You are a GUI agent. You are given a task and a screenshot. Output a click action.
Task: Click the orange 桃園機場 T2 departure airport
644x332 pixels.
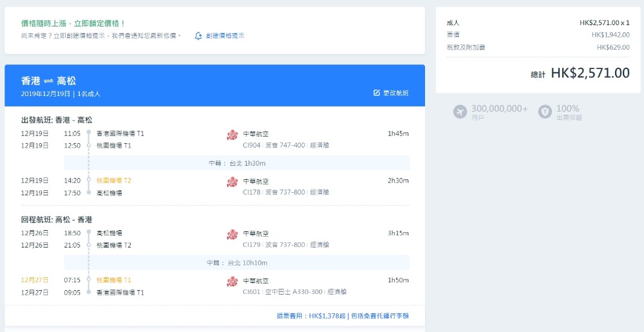[113, 181]
